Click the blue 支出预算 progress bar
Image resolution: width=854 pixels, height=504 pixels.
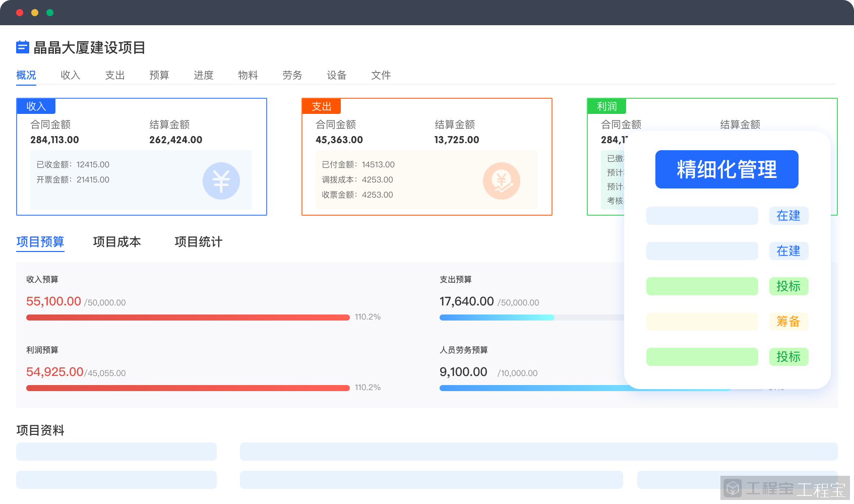pos(497,318)
